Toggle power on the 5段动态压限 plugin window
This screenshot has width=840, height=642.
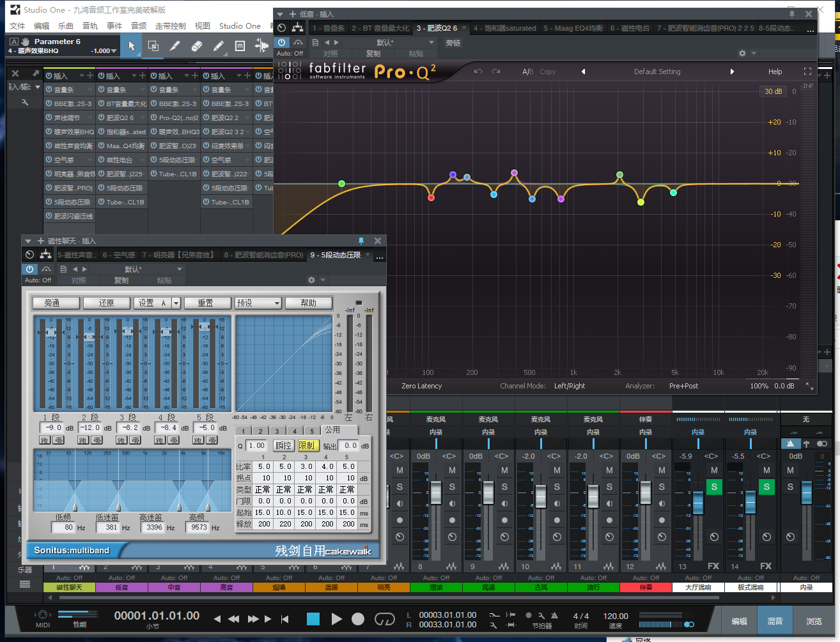pyautogui.click(x=29, y=269)
